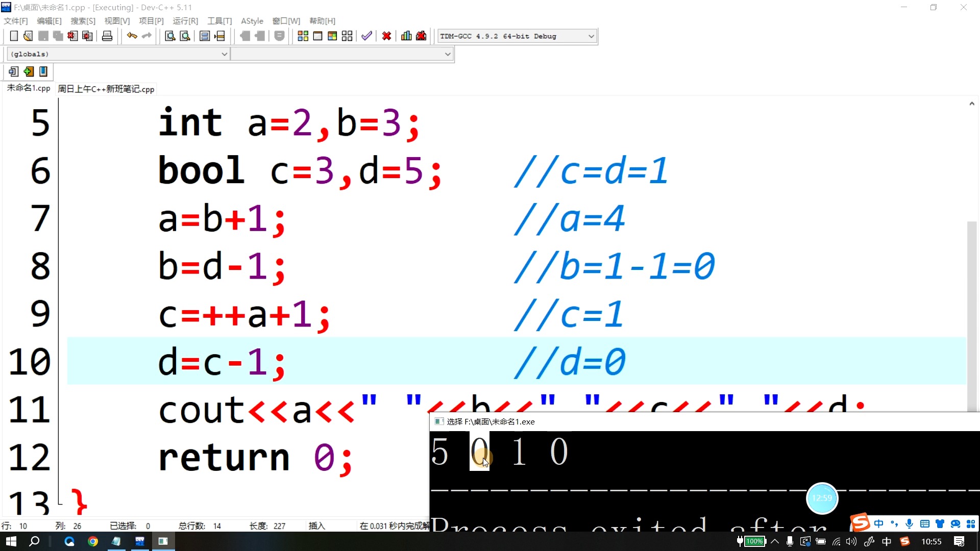Toggle Sogou punctuation mode button
980x551 pixels.
click(x=894, y=524)
